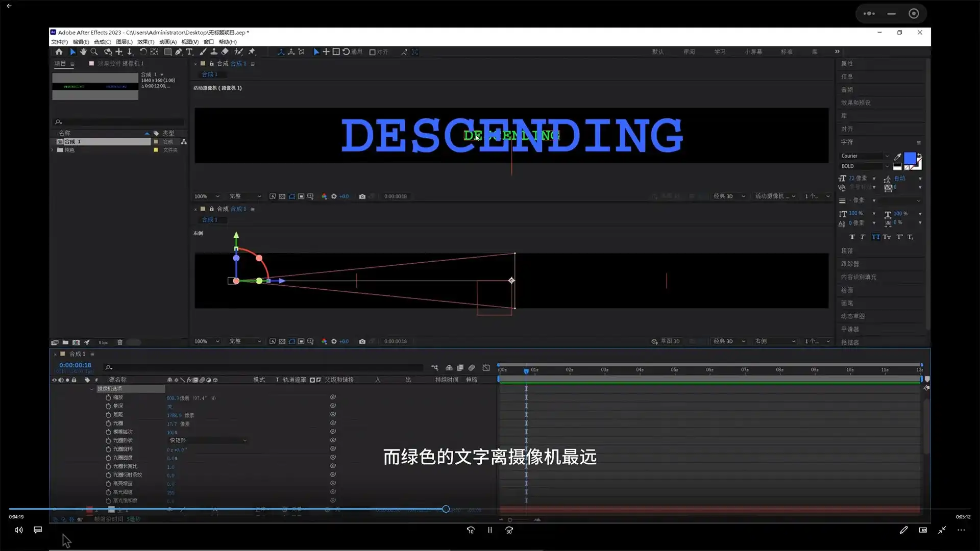Select the Brush tool
The height and width of the screenshot is (551, 980).
[x=203, y=52]
